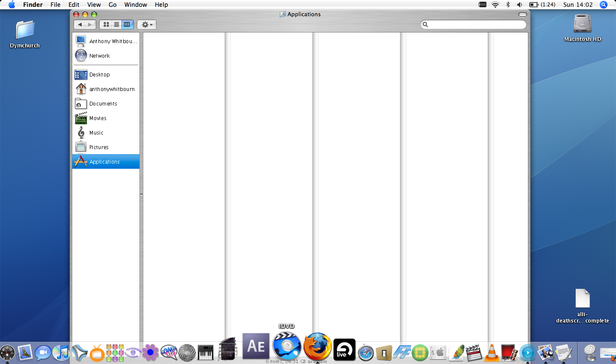Open the Spotlight search icon
Viewport: 616px width, 364px height.
coord(604,5)
